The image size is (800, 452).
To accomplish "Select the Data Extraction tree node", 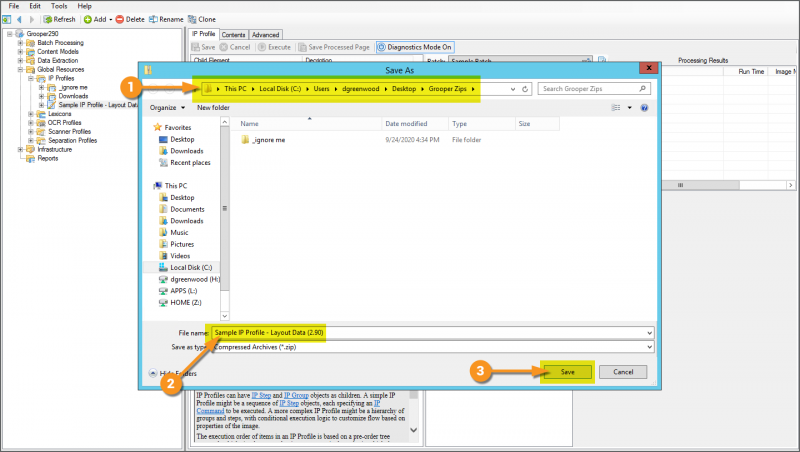I will 58,60.
